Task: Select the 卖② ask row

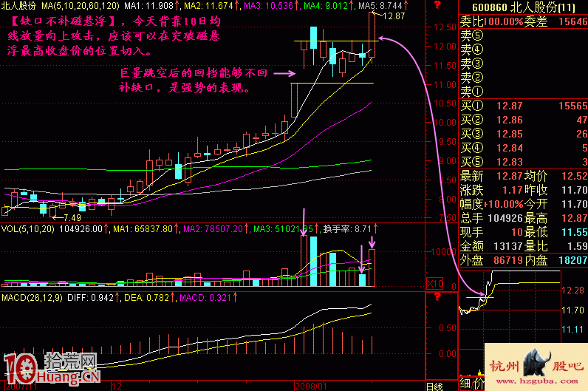Action: pyautogui.click(x=524, y=78)
